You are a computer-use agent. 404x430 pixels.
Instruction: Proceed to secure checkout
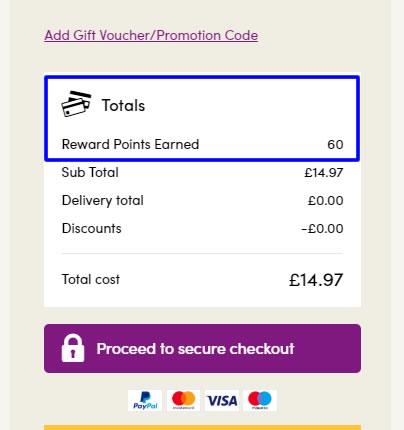pos(202,348)
